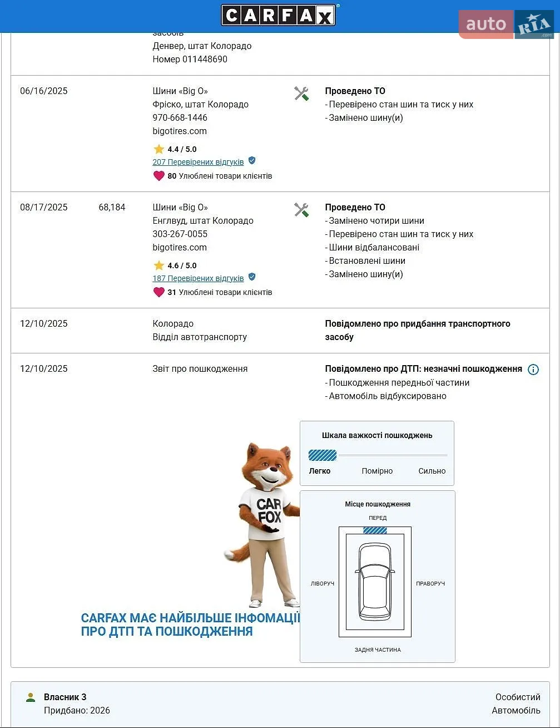Viewport: 560px width, 728px height.
Task: Open 207 Перевірених відгуків link
Action: coord(198,162)
